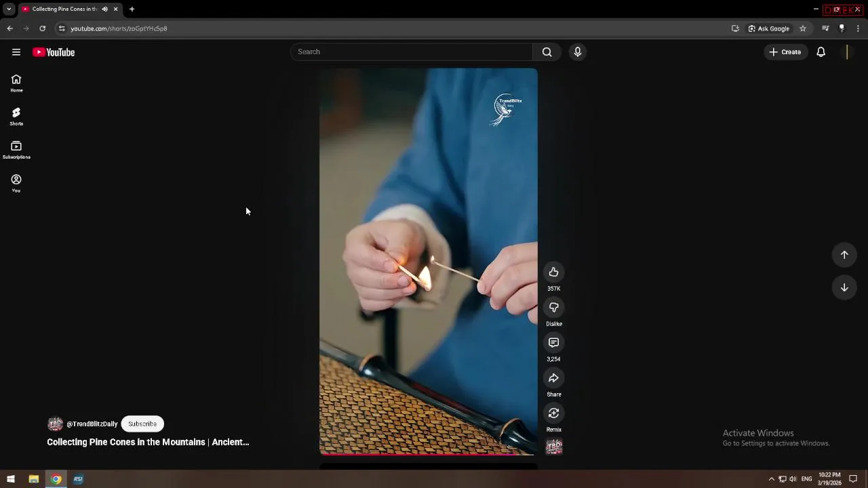The width and height of the screenshot is (868, 488).
Task: Reload the page in Chrome
Action: click(x=42, y=28)
